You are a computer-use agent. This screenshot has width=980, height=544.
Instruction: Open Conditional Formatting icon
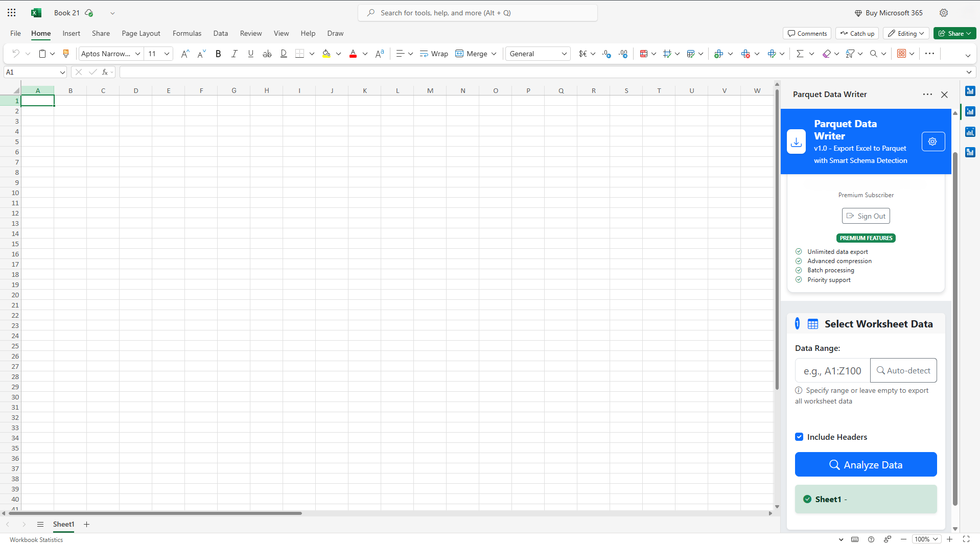pos(644,54)
